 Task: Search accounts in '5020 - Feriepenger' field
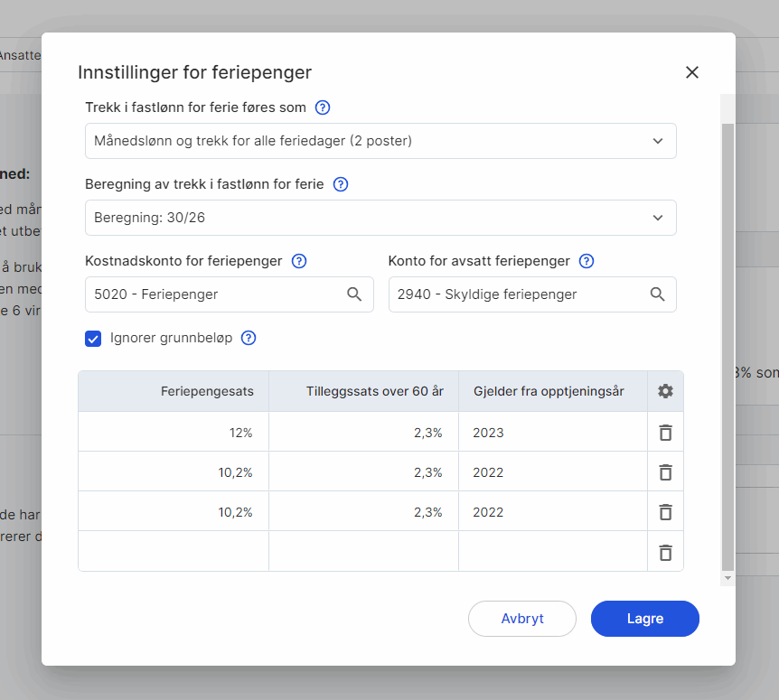tap(354, 294)
